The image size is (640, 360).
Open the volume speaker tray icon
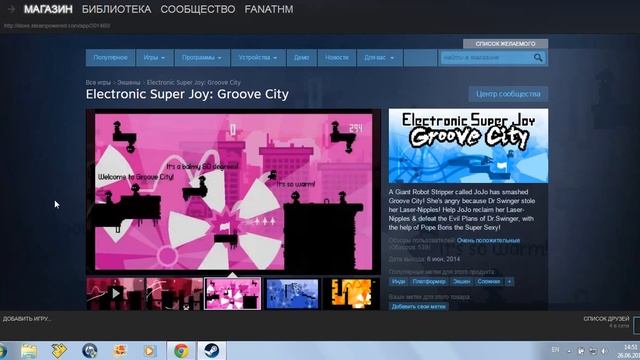click(x=604, y=351)
